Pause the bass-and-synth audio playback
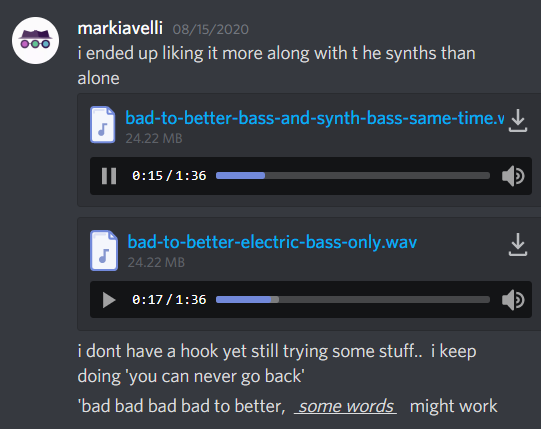 click(109, 176)
